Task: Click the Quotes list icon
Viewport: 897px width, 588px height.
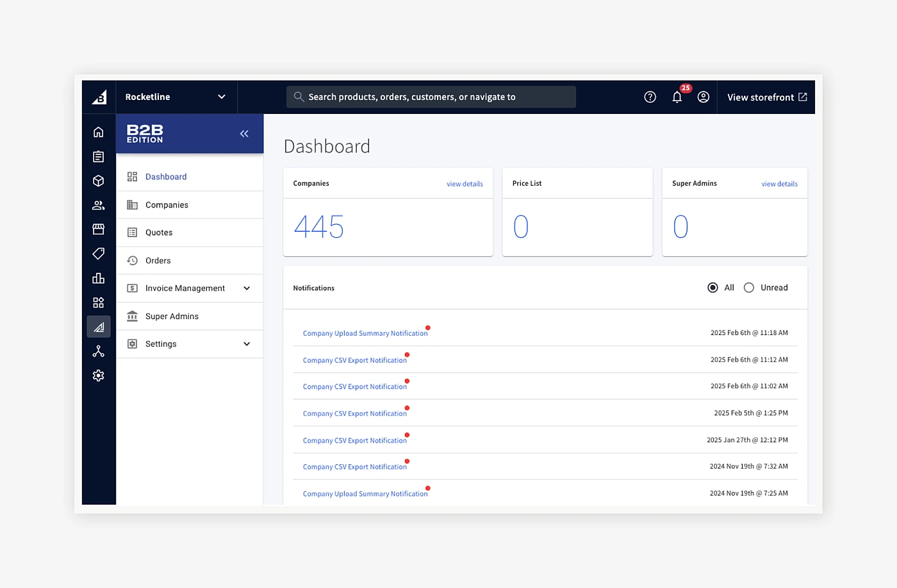Action: (x=132, y=233)
